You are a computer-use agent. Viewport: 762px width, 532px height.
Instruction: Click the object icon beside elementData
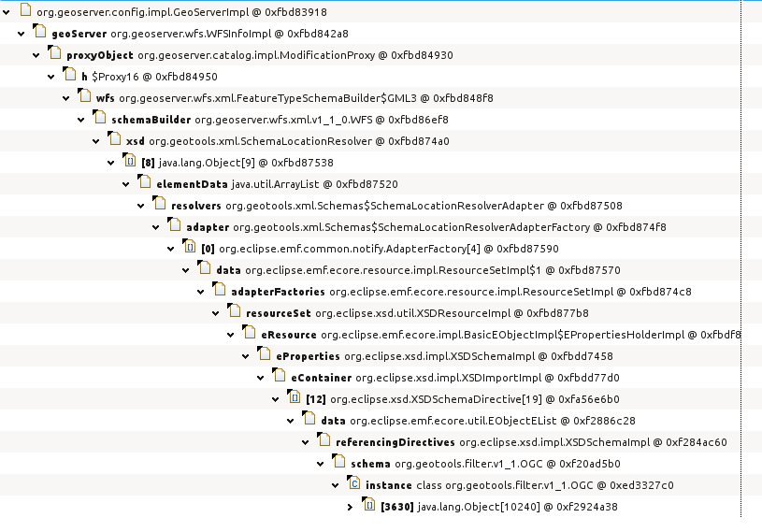(x=145, y=181)
